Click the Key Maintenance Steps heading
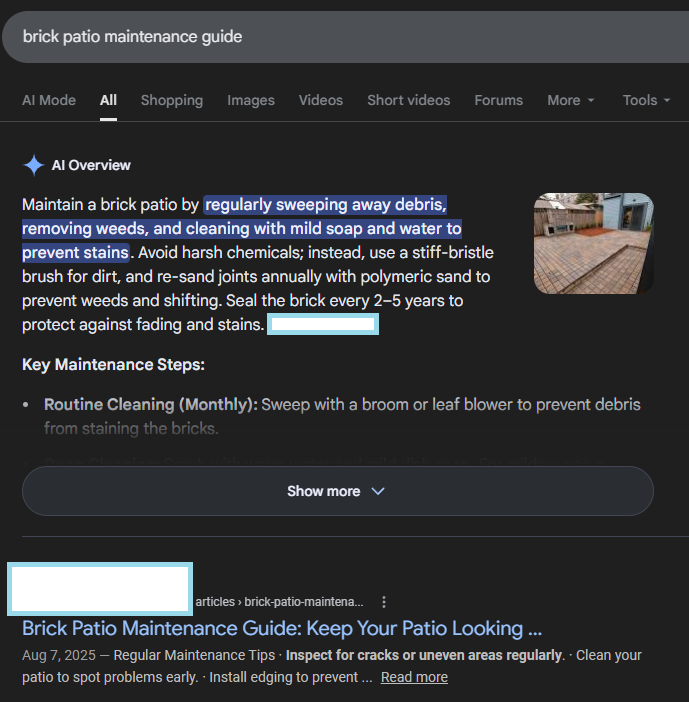 pyautogui.click(x=113, y=364)
